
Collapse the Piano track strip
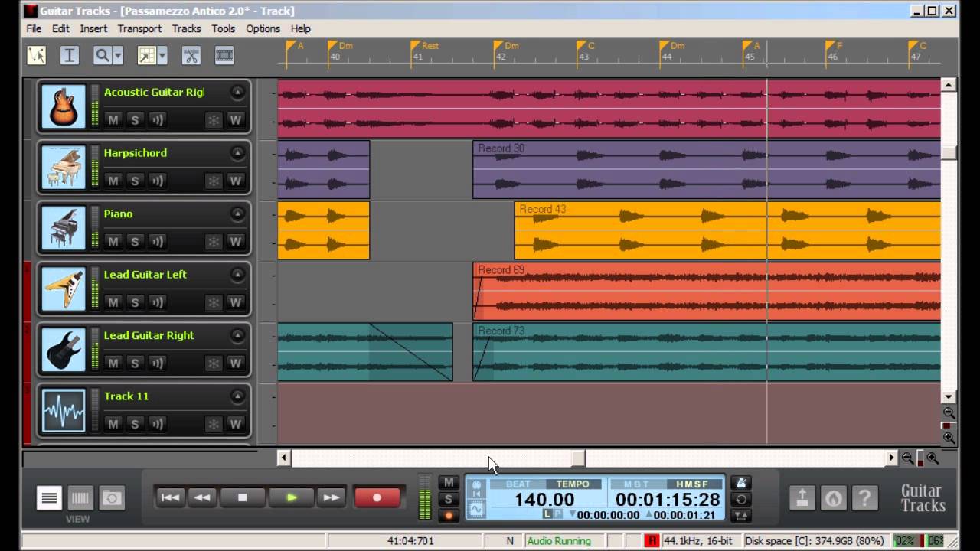pos(237,214)
